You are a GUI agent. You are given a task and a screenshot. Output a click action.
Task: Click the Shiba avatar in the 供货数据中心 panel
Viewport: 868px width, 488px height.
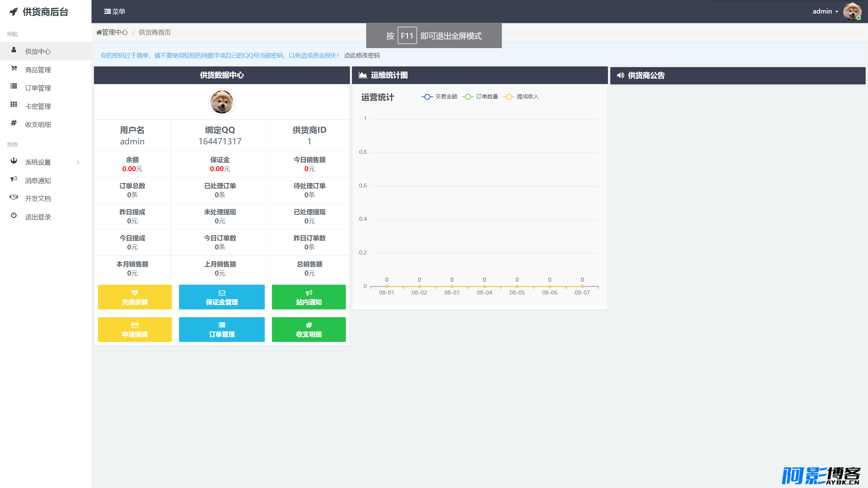[x=222, y=102]
